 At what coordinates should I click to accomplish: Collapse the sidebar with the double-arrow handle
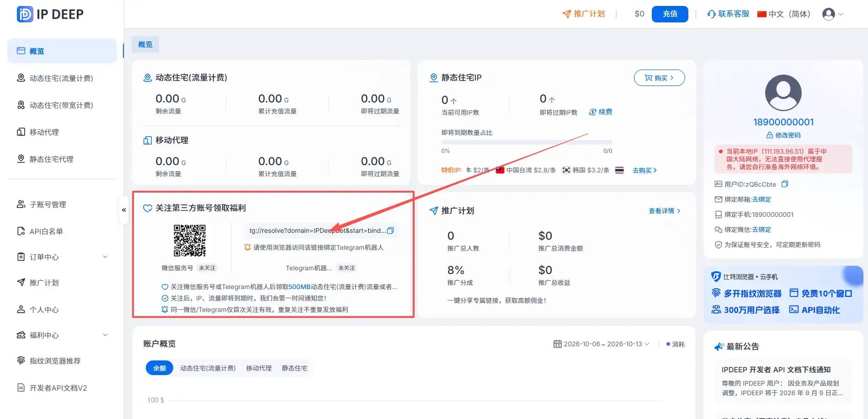124,210
